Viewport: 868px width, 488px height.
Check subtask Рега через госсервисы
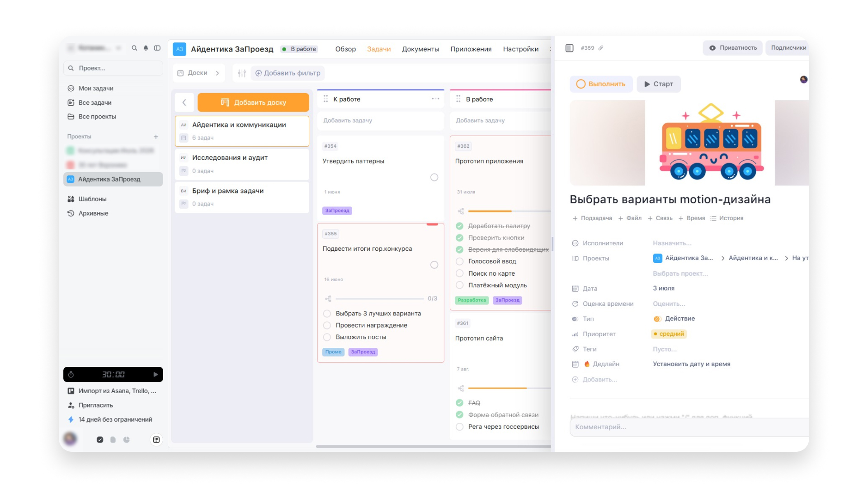460,427
